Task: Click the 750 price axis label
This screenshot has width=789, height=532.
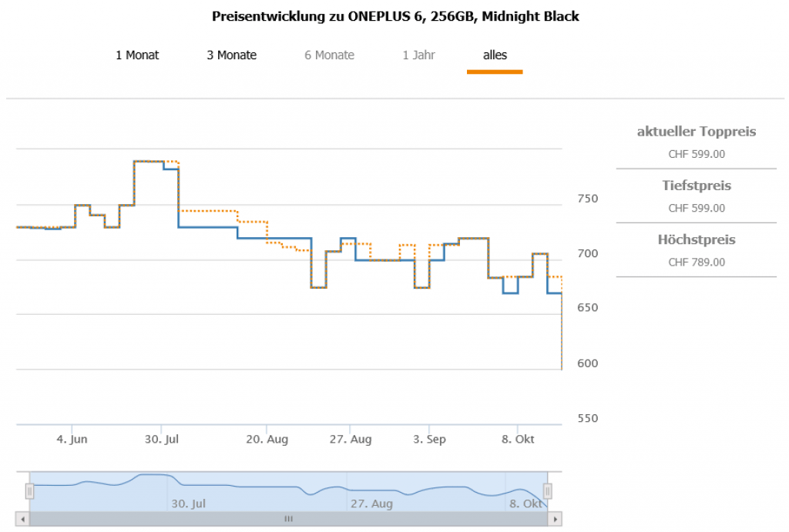Action: click(588, 199)
